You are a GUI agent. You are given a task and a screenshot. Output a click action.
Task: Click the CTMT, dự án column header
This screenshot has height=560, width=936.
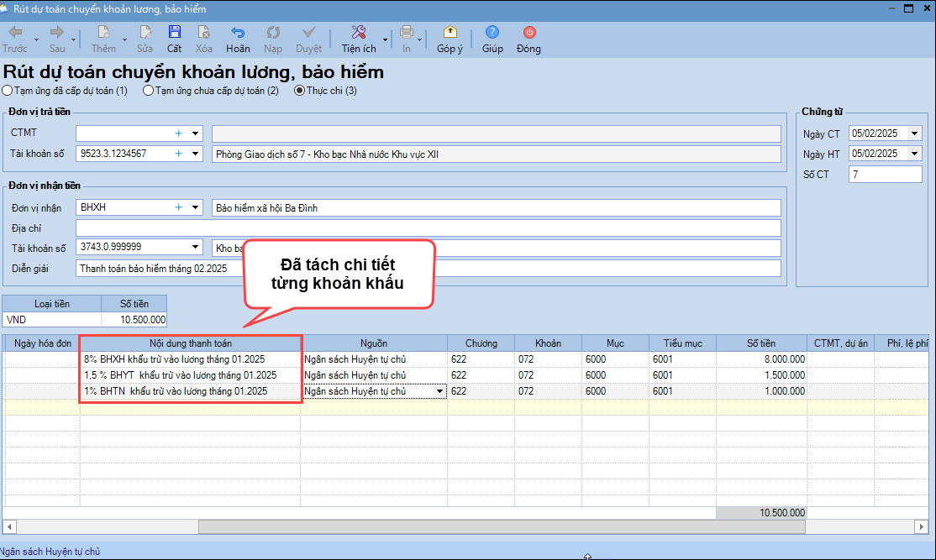coord(840,343)
